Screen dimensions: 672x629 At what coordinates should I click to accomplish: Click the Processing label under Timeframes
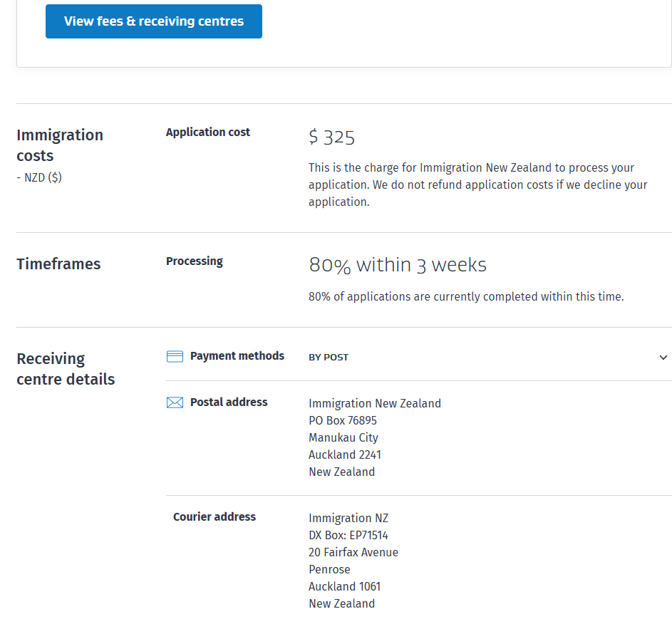tap(195, 261)
